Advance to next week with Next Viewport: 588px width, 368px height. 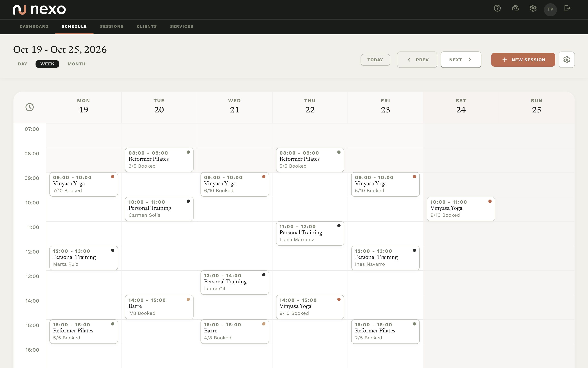click(x=461, y=60)
